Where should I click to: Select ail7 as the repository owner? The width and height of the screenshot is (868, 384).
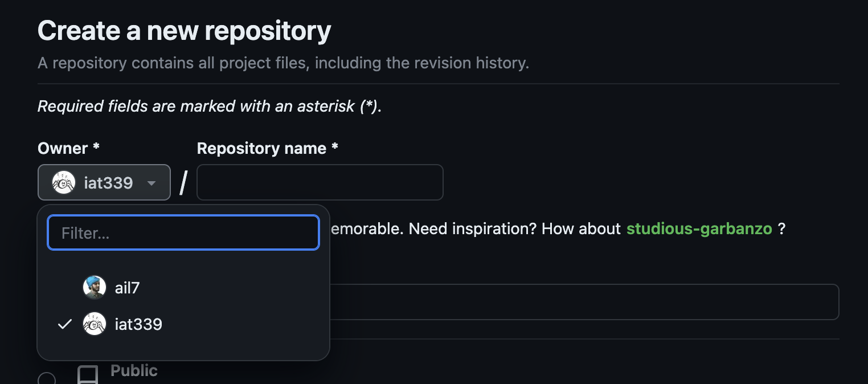pyautogui.click(x=126, y=287)
